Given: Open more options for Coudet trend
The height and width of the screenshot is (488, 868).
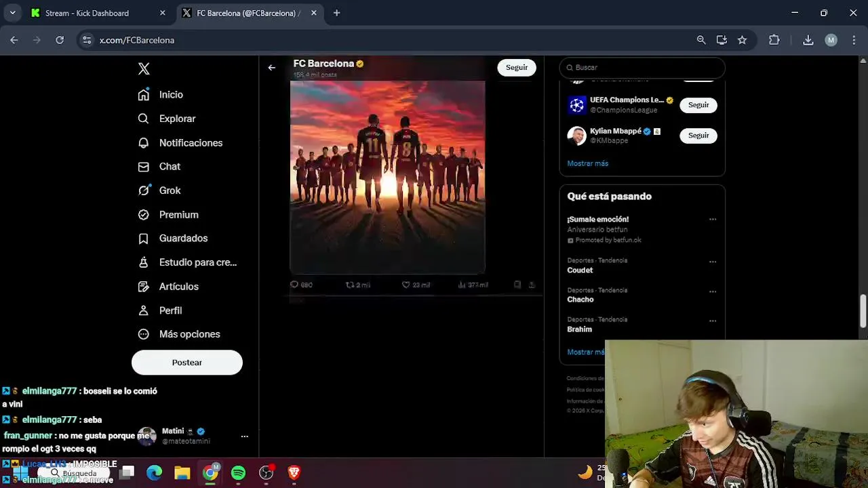Looking at the screenshot, I should click(713, 262).
